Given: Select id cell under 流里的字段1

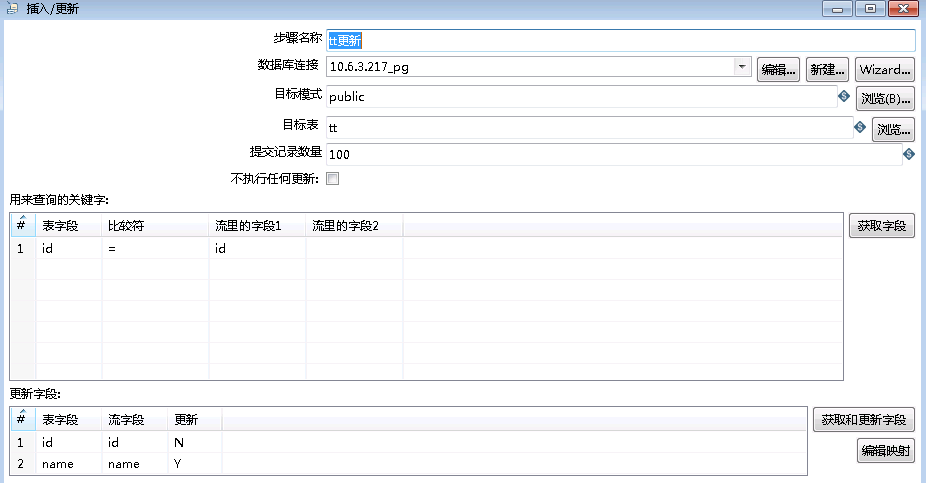Looking at the screenshot, I should click(257, 249).
